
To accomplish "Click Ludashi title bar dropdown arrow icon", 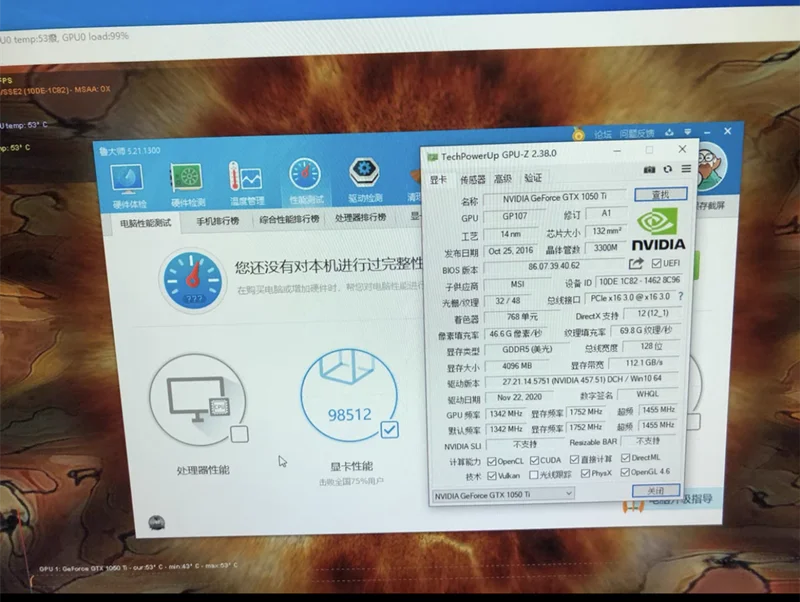I will pos(688,132).
